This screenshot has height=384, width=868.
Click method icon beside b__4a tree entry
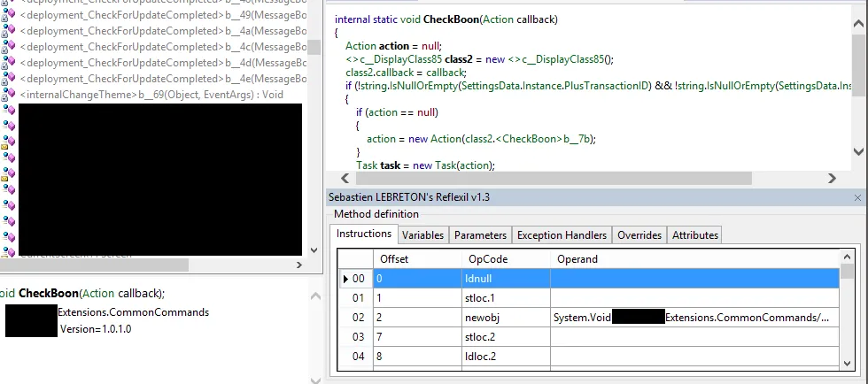coord(9,31)
